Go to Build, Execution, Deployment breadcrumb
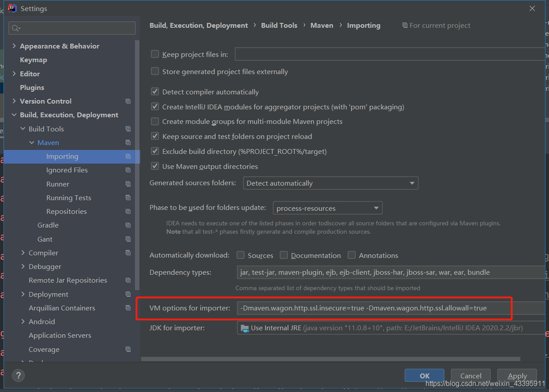 point(199,25)
